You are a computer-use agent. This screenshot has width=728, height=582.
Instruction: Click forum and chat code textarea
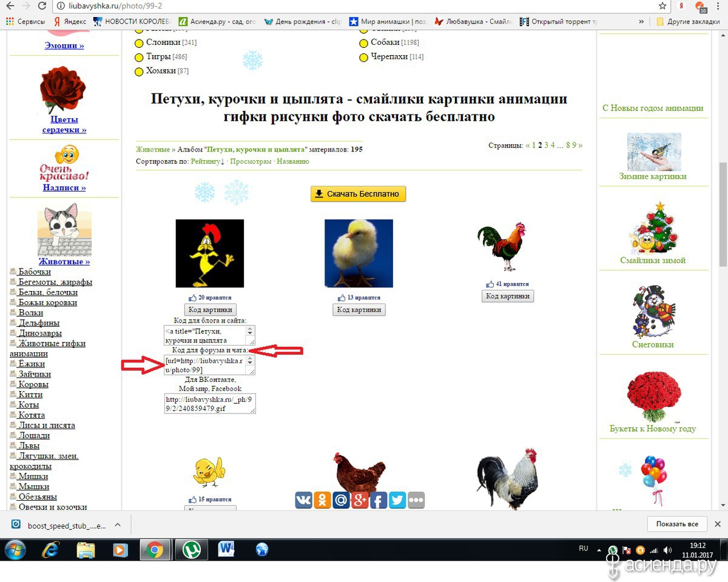click(x=209, y=365)
